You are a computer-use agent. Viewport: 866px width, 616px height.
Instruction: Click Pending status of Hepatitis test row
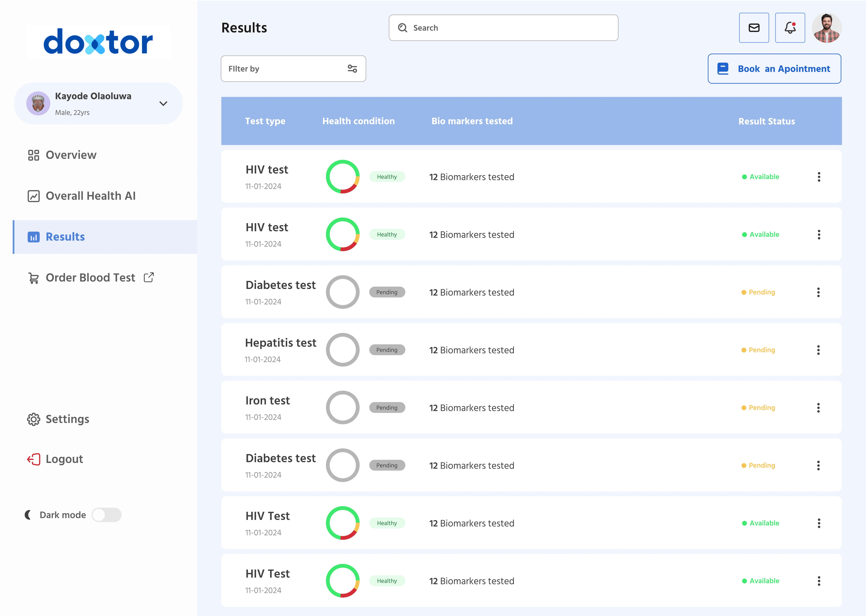(x=758, y=350)
